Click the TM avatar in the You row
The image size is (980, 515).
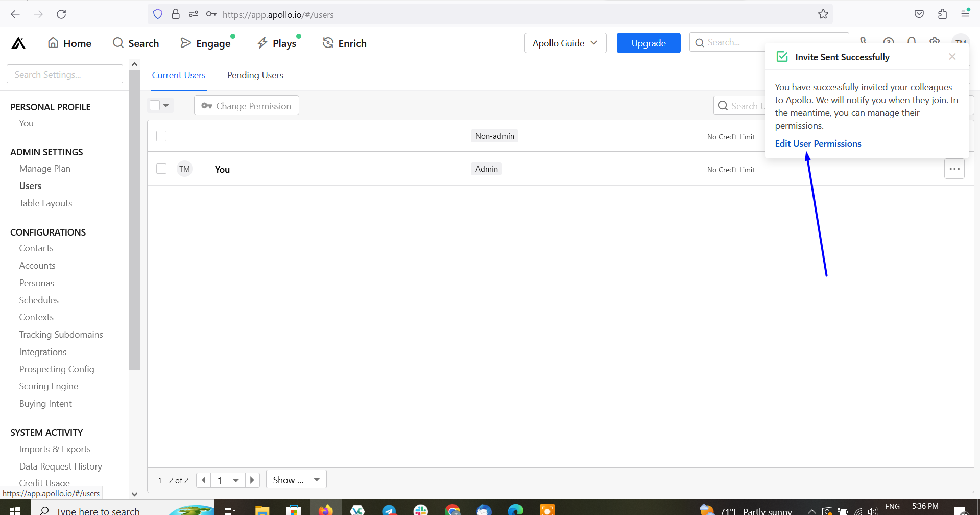coord(184,169)
